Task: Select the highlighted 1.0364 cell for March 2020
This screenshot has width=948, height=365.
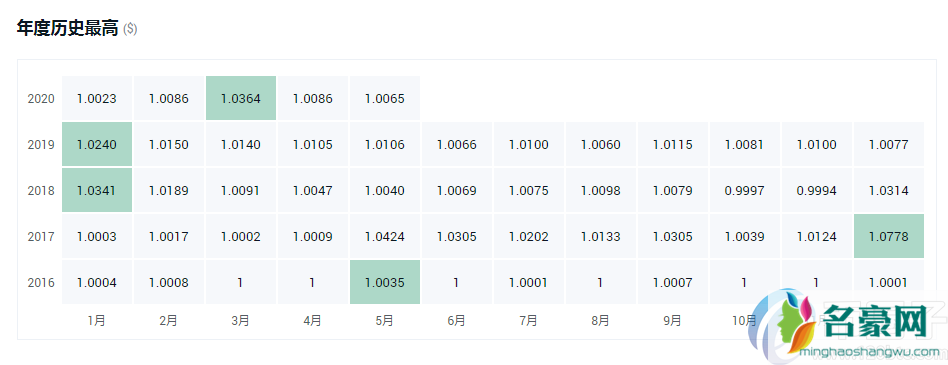Action: click(241, 98)
